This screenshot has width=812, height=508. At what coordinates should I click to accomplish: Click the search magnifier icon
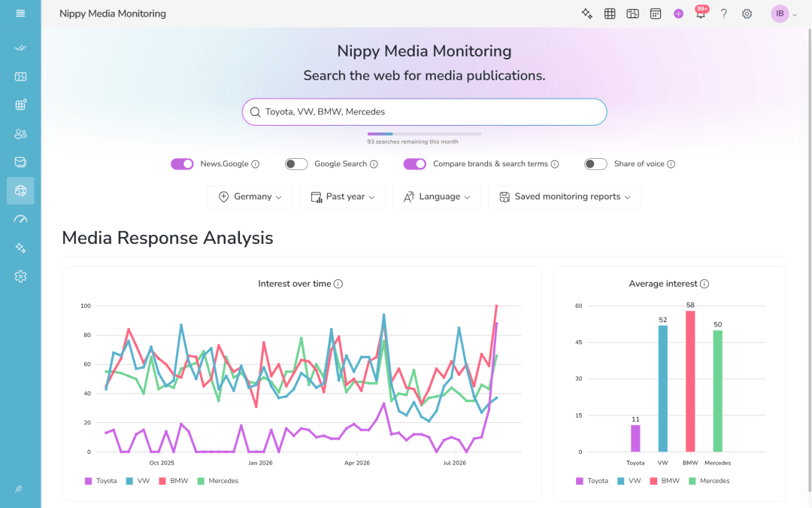pos(255,112)
